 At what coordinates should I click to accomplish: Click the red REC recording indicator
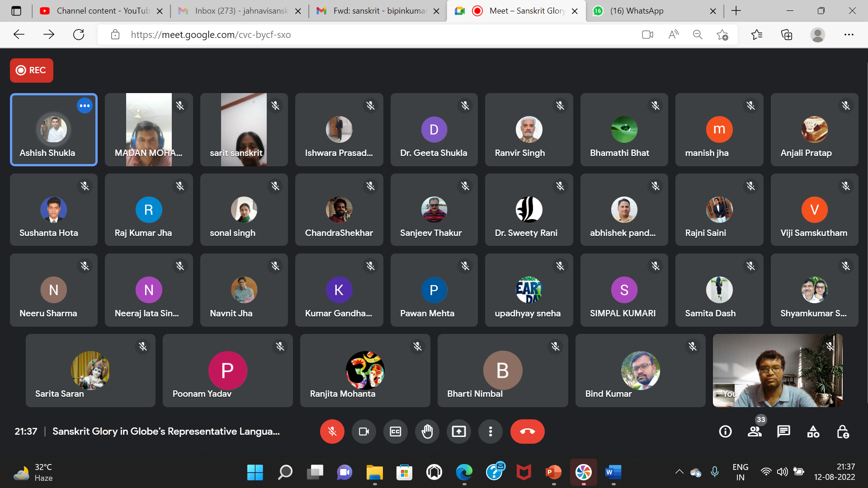pos(32,70)
